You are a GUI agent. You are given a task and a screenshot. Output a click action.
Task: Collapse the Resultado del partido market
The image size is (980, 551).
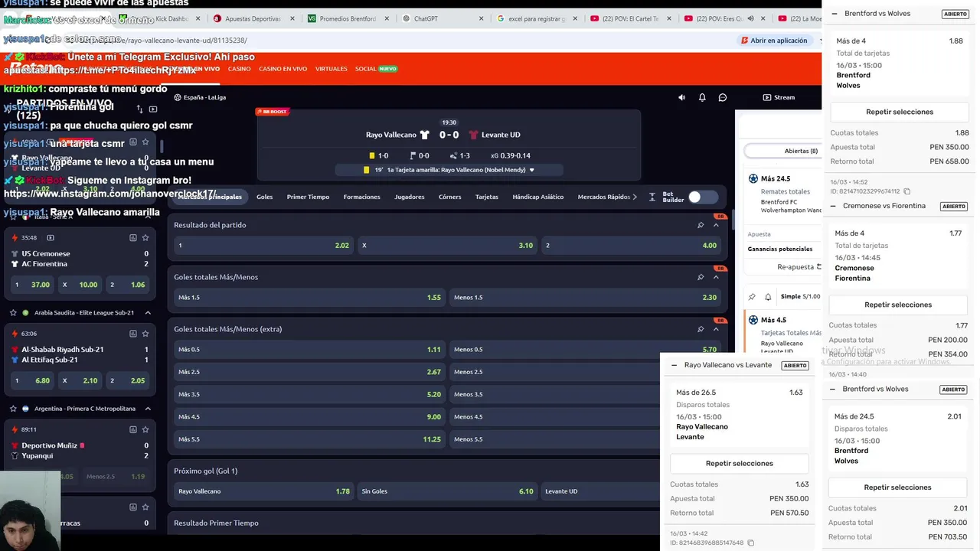[716, 225]
